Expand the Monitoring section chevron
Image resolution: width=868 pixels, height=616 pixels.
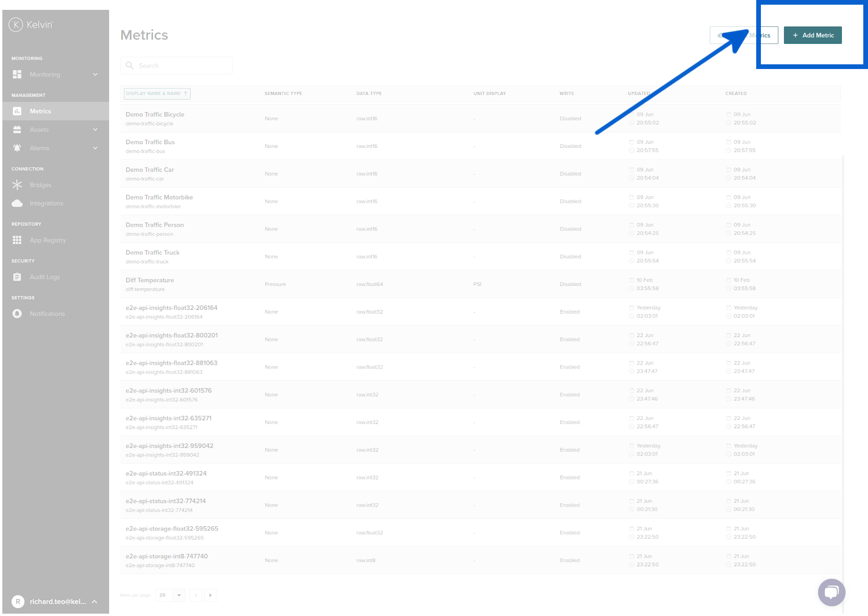tap(95, 74)
